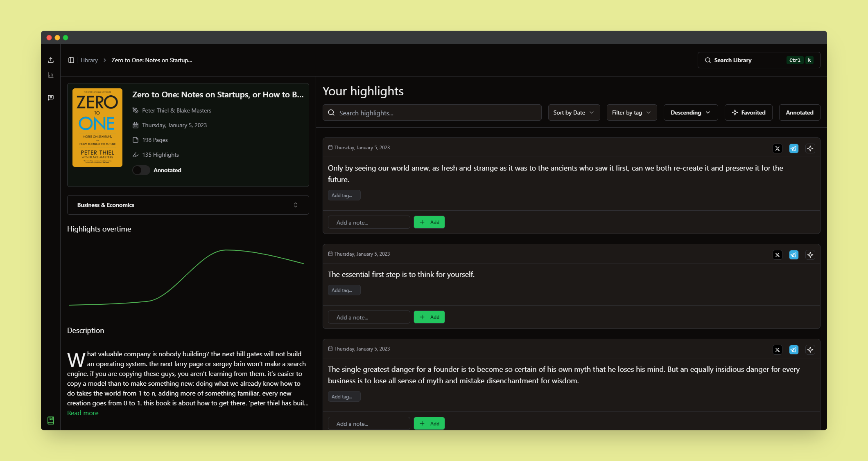Click the '198 Pages' text
This screenshot has width=868, height=461.
click(155, 140)
